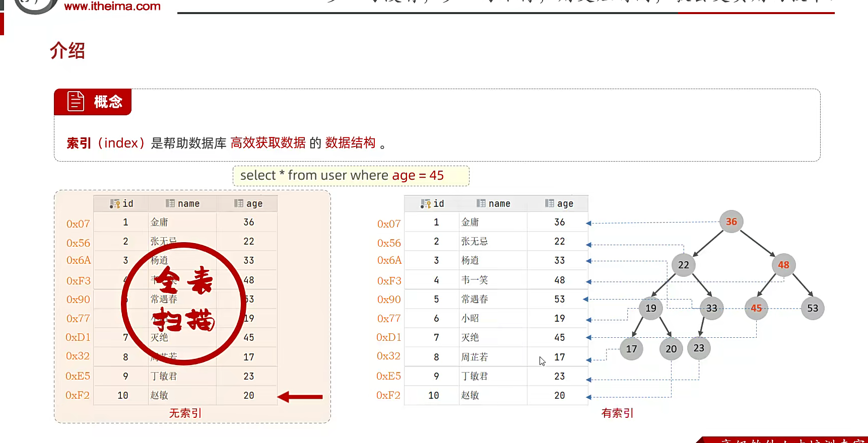
Task: Click name 赵敏 in the 有索引 table
Action: pos(470,395)
